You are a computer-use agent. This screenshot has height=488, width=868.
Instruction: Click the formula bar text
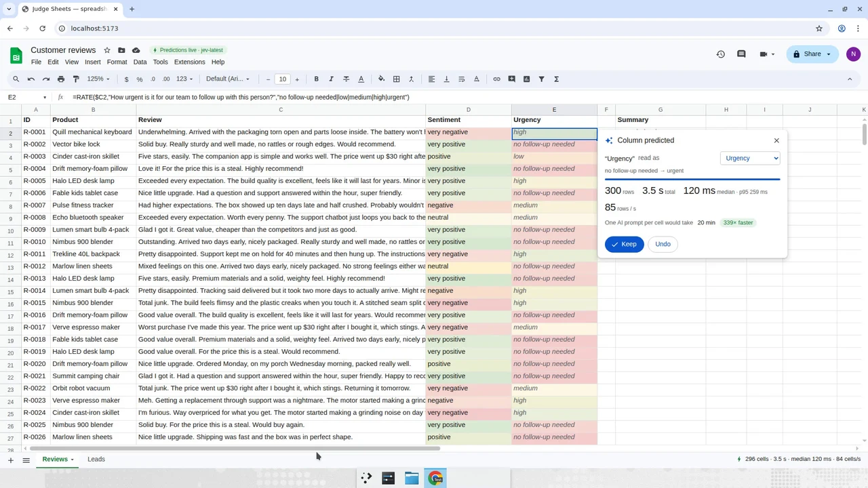pyautogui.click(x=241, y=98)
